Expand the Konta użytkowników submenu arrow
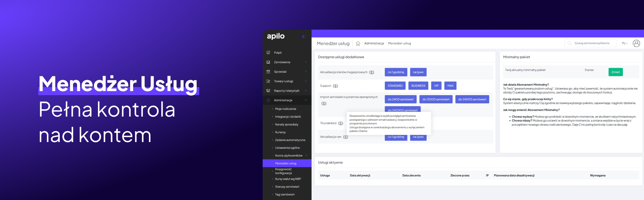This screenshot has width=644, height=200. 306,155
